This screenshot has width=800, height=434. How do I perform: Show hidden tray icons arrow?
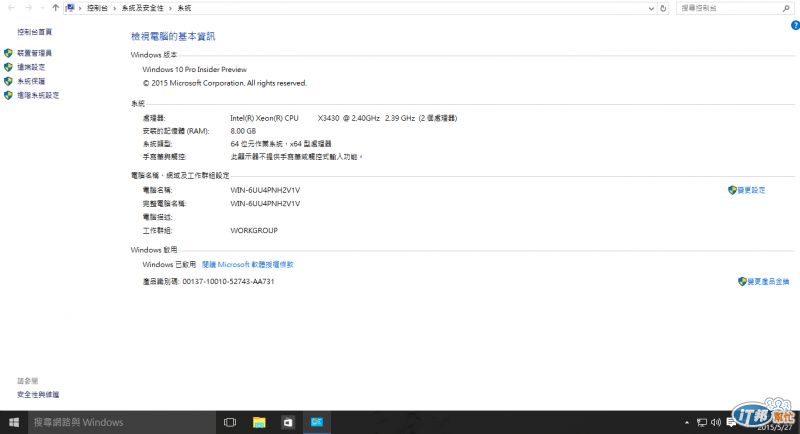click(x=687, y=422)
